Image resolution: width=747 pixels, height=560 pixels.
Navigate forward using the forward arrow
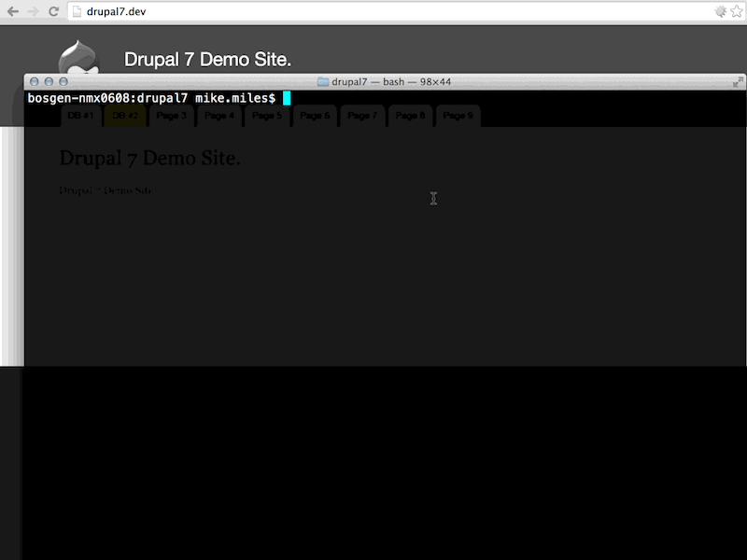33,11
